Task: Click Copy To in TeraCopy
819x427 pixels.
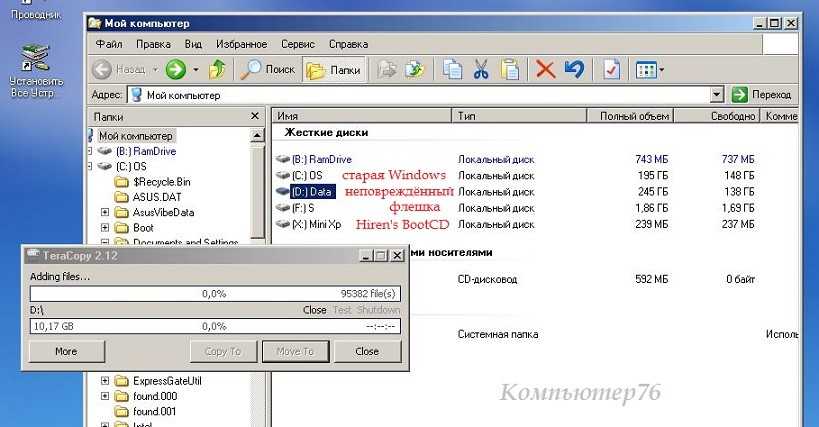Action: pyautogui.click(x=223, y=351)
